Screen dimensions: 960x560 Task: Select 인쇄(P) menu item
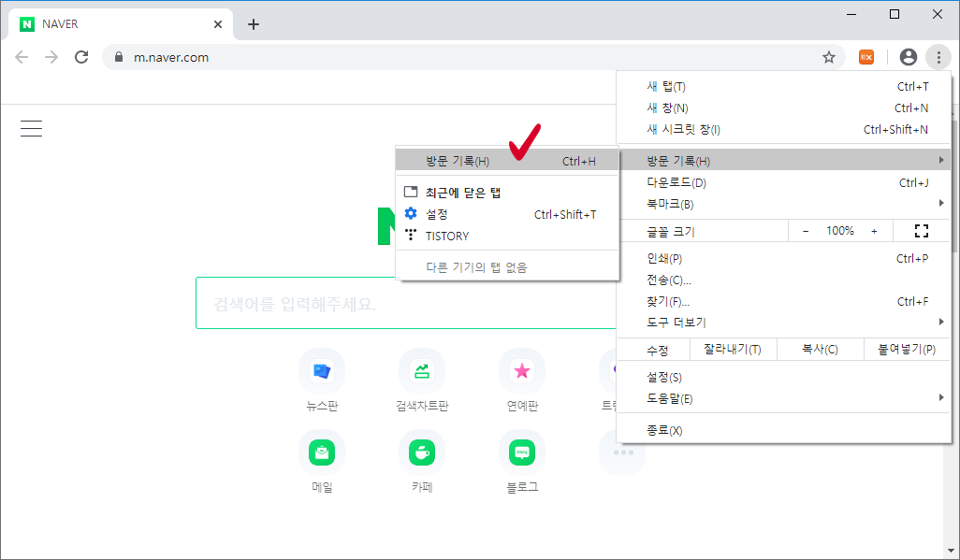tap(784, 258)
